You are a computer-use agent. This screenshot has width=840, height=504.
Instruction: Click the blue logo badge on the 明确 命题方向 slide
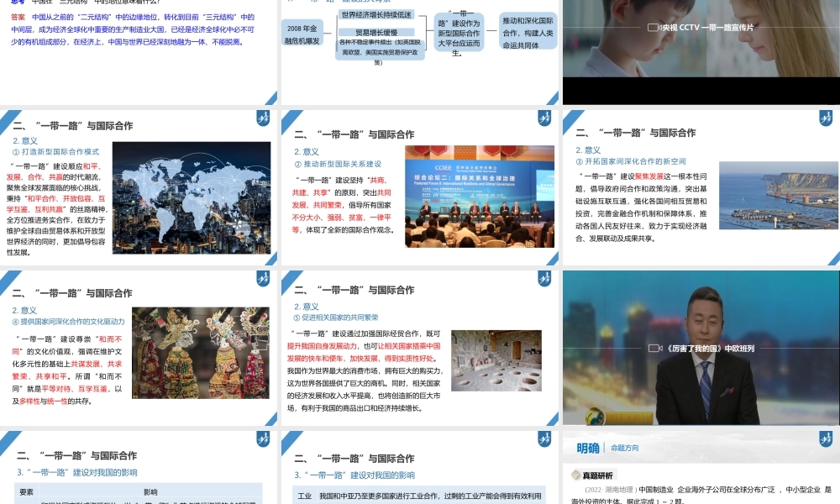point(825,438)
